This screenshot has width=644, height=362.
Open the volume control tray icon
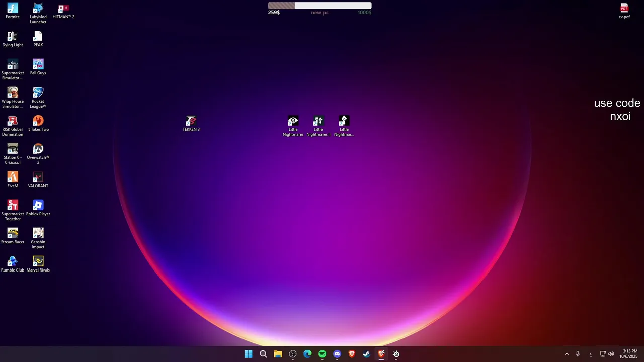point(611,354)
